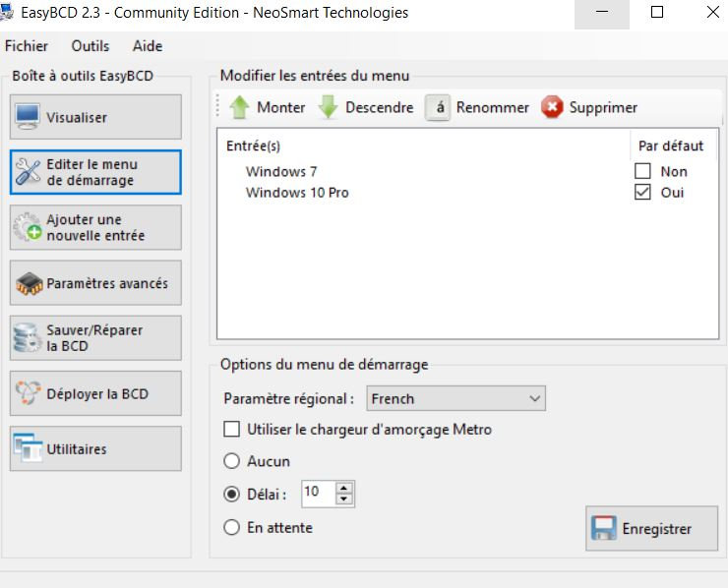
Task: Open the Outils menu
Action: (91, 46)
